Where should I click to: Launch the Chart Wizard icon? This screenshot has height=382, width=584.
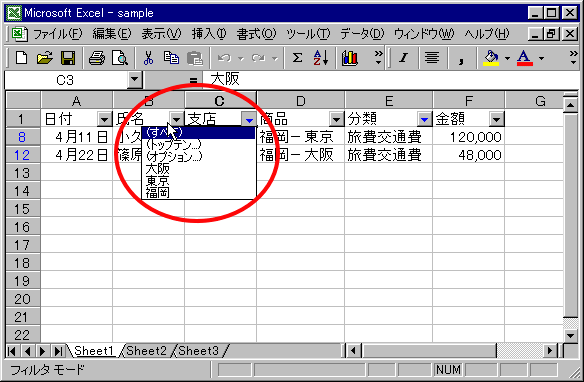[x=349, y=58]
